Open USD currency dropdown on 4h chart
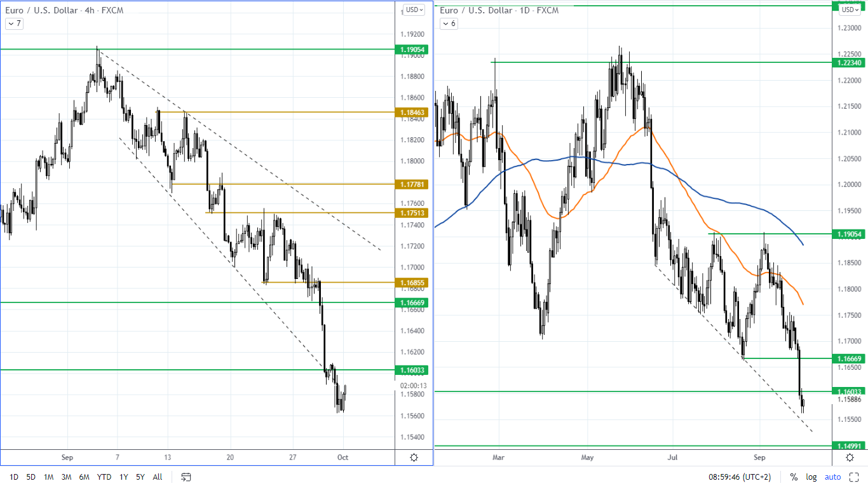Image resolution: width=868 pixels, height=488 pixels. pyautogui.click(x=414, y=10)
